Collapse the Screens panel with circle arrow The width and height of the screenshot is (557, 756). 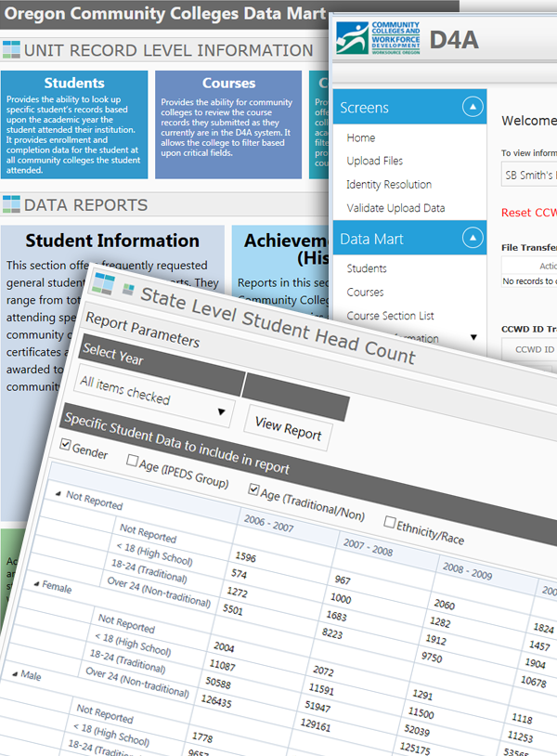pyautogui.click(x=473, y=107)
